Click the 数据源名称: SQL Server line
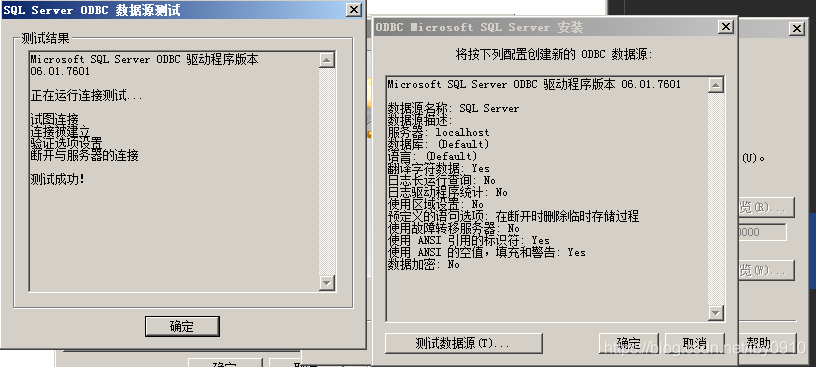The height and width of the screenshot is (367, 816). coord(453,108)
